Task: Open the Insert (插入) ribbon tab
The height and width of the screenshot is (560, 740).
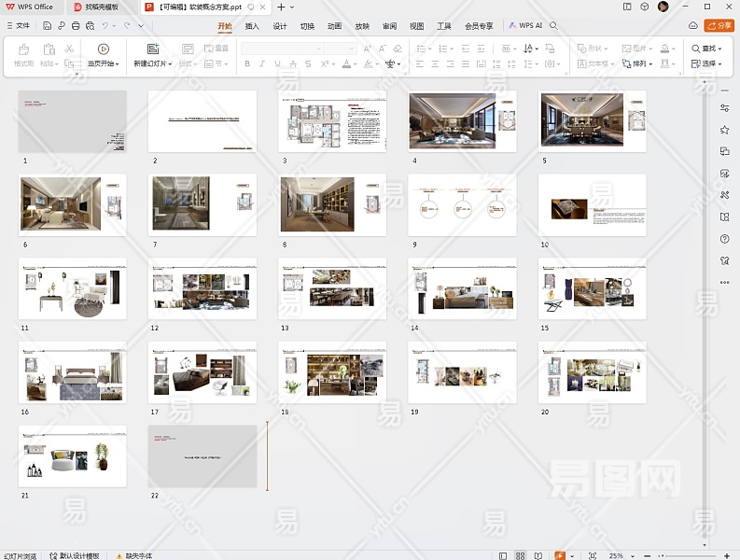Action: [252, 26]
